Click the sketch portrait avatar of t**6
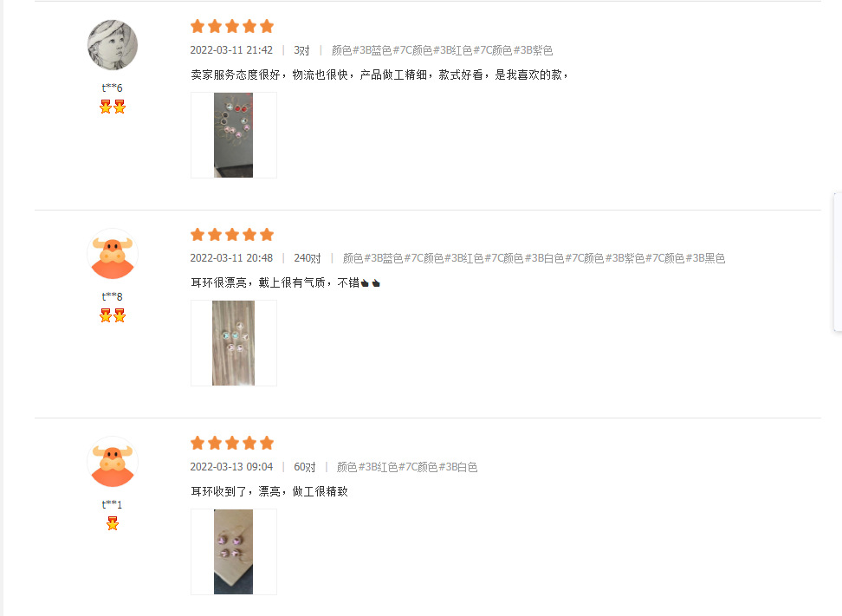The width and height of the screenshot is (842, 616). (x=113, y=45)
